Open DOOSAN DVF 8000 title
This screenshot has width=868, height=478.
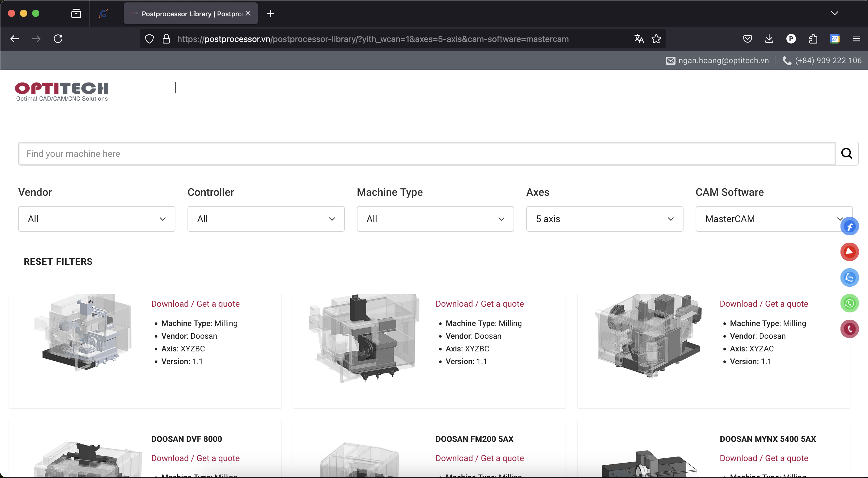pos(187,439)
